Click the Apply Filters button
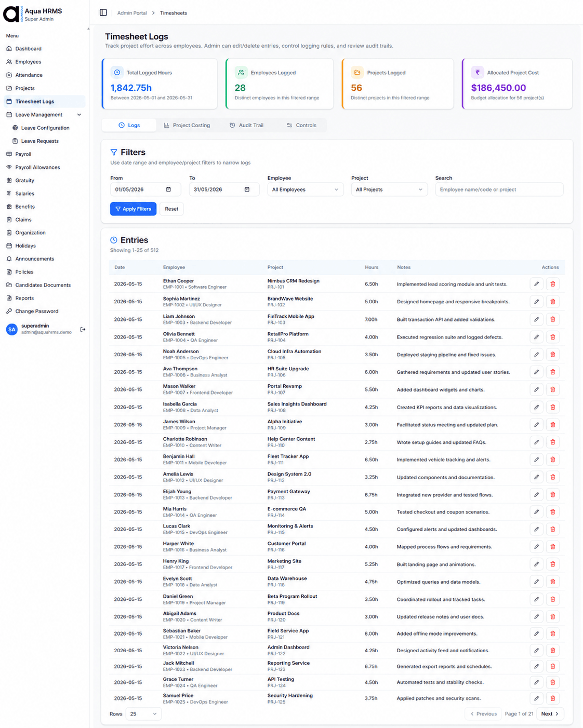Image resolution: width=583 pixels, height=728 pixels. click(x=133, y=209)
